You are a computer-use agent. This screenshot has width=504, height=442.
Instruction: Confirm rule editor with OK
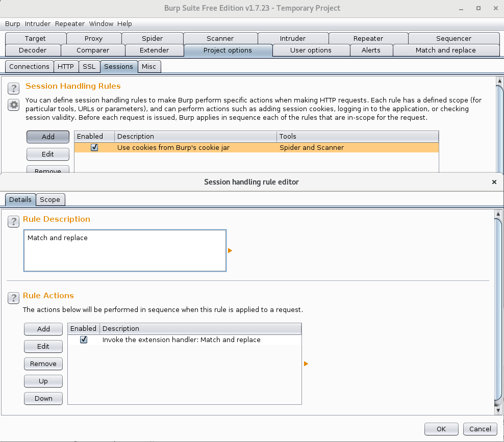(x=441, y=429)
